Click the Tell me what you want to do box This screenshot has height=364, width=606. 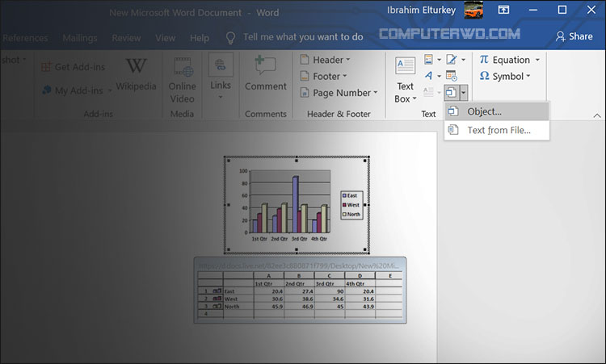[x=303, y=37]
